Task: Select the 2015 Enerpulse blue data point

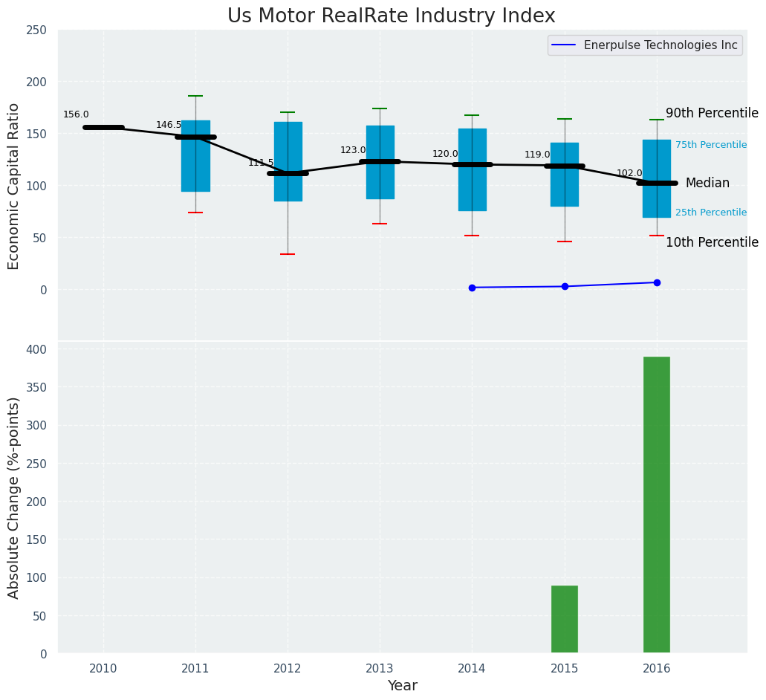Action: point(565,286)
